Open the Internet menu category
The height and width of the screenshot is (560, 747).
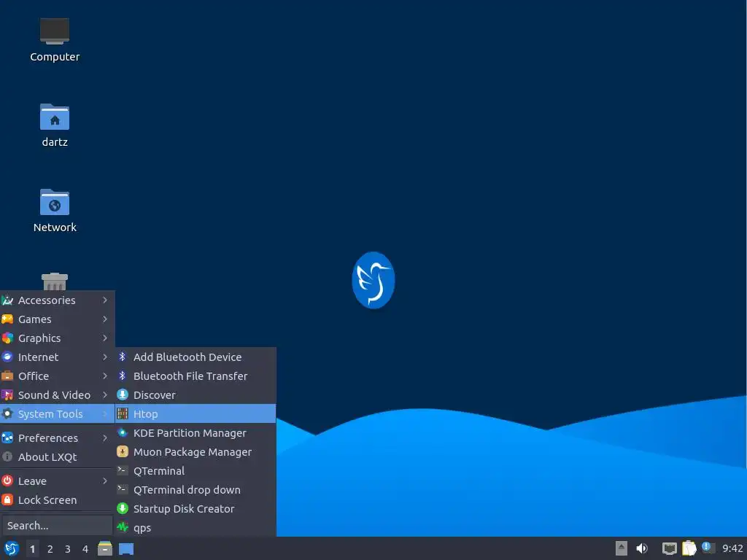57,357
